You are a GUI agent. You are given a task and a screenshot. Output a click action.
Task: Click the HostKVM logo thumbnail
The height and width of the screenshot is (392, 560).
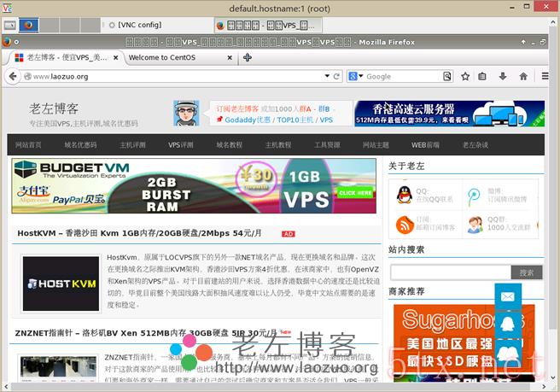coord(61,284)
